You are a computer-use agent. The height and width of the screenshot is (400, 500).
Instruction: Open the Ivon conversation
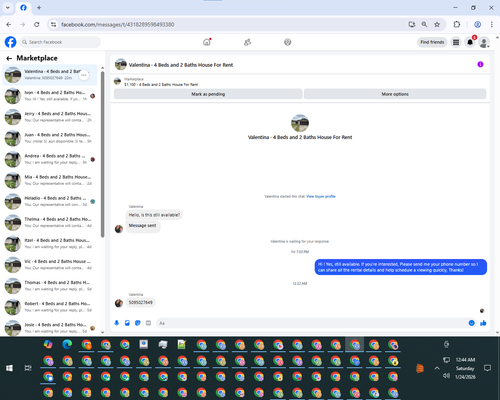click(50, 96)
